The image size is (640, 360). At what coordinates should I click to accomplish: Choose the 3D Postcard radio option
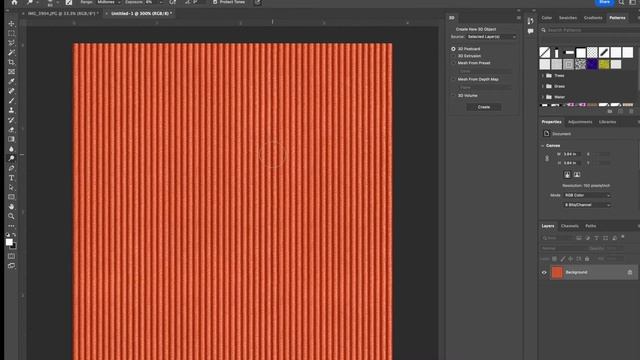coord(453,49)
